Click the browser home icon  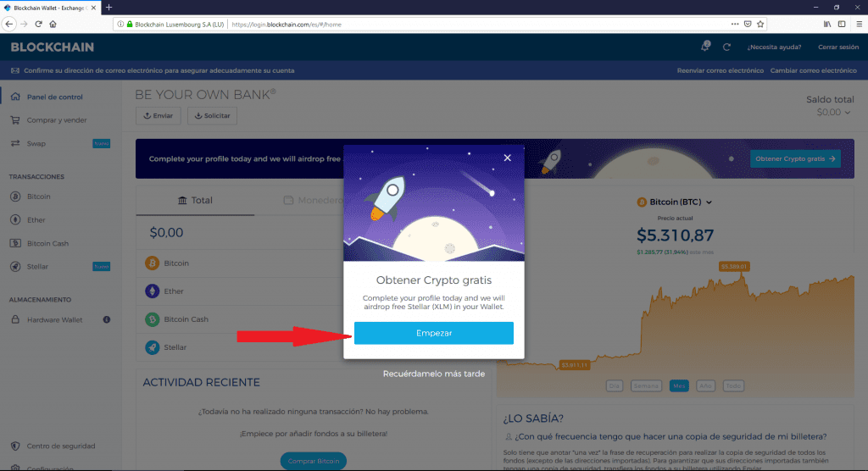coord(53,24)
